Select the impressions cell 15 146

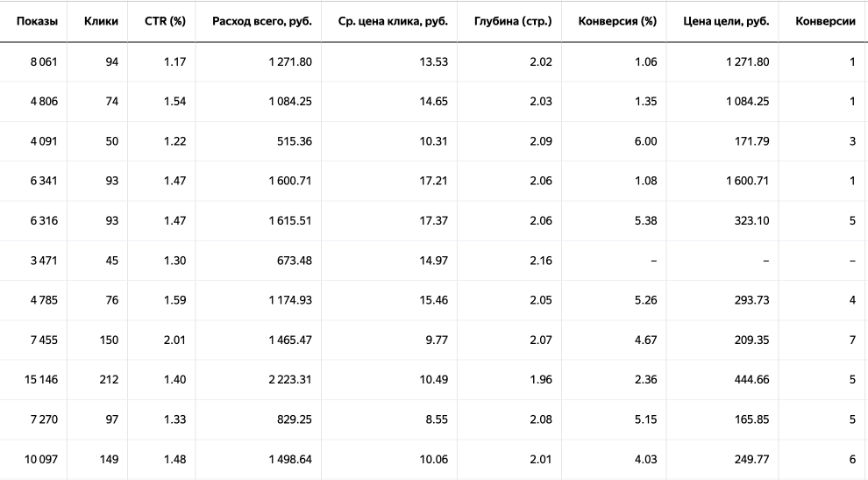41,380
